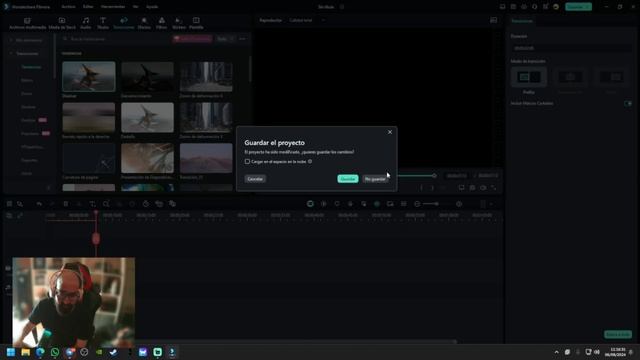
Task: Open the Editar menu
Action: [x=88, y=7]
